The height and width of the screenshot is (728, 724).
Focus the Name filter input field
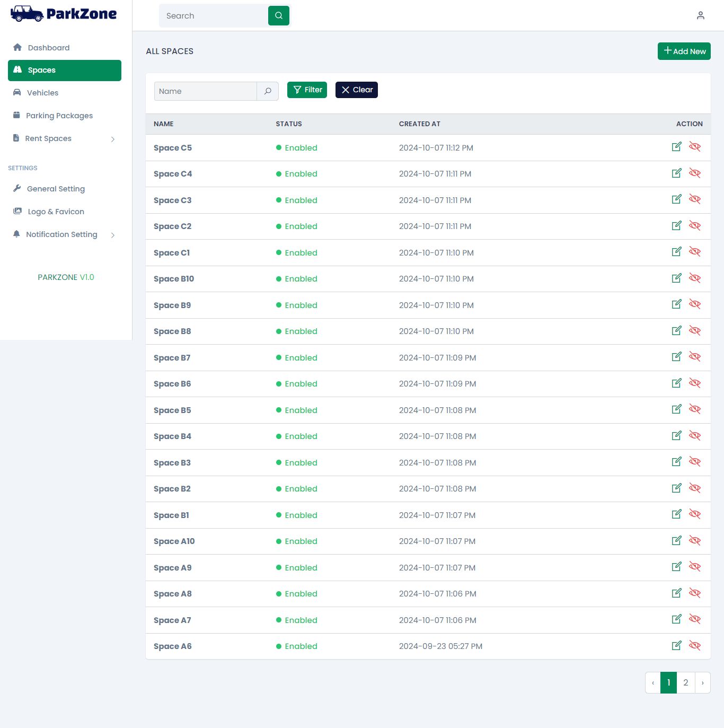pyautogui.click(x=206, y=91)
